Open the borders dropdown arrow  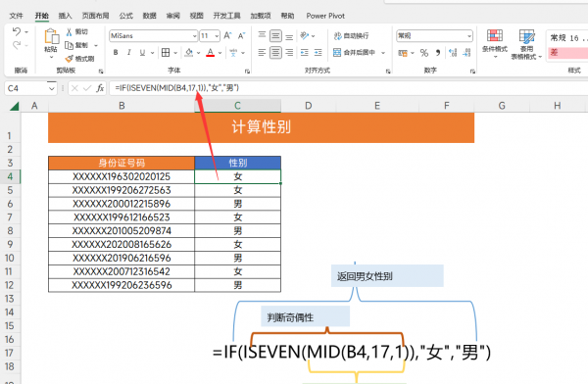click(x=175, y=53)
